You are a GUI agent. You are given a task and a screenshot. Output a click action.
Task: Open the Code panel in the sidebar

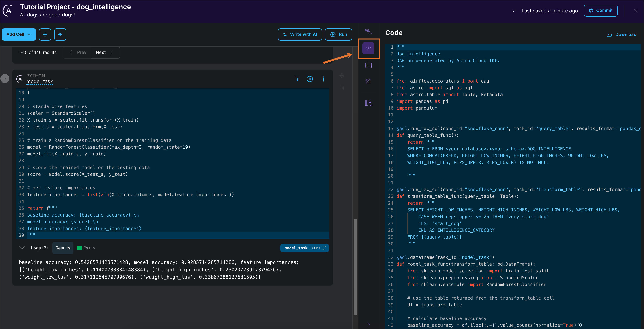[368, 48]
